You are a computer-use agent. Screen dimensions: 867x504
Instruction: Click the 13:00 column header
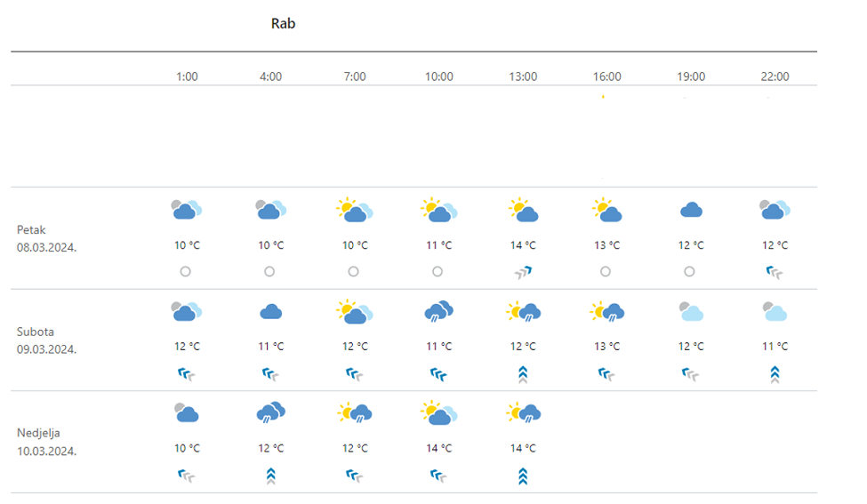(523, 76)
